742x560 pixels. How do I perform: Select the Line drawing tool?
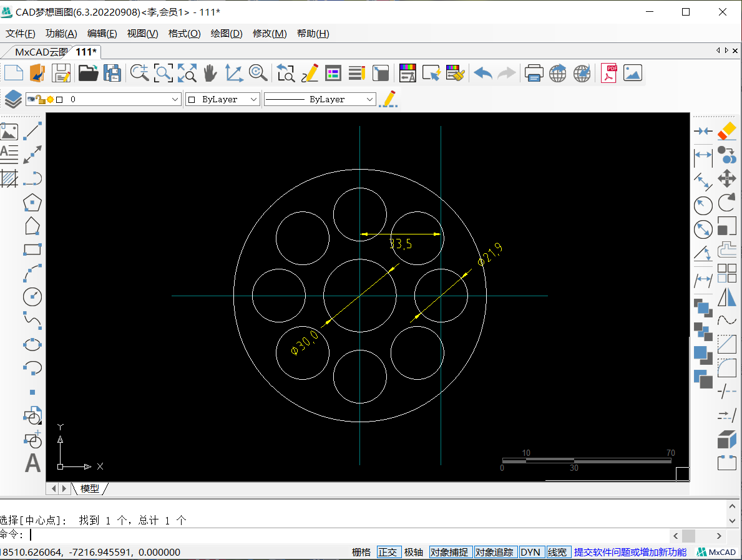(x=32, y=131)
